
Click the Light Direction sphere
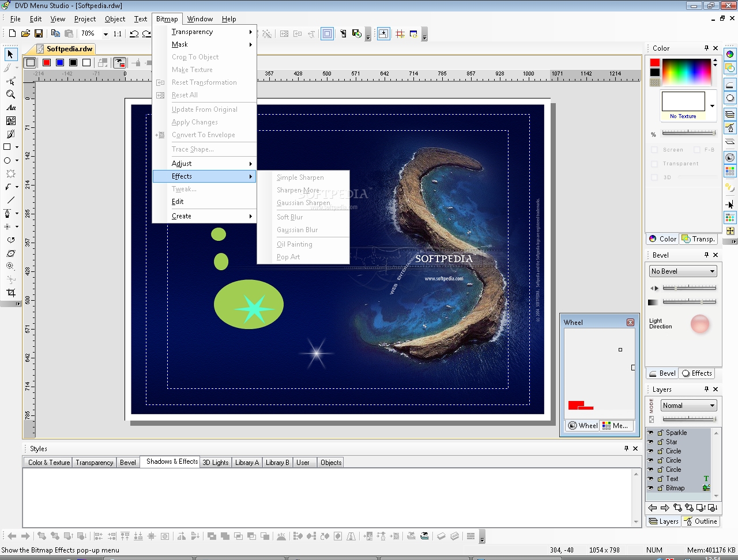(700, 324)
